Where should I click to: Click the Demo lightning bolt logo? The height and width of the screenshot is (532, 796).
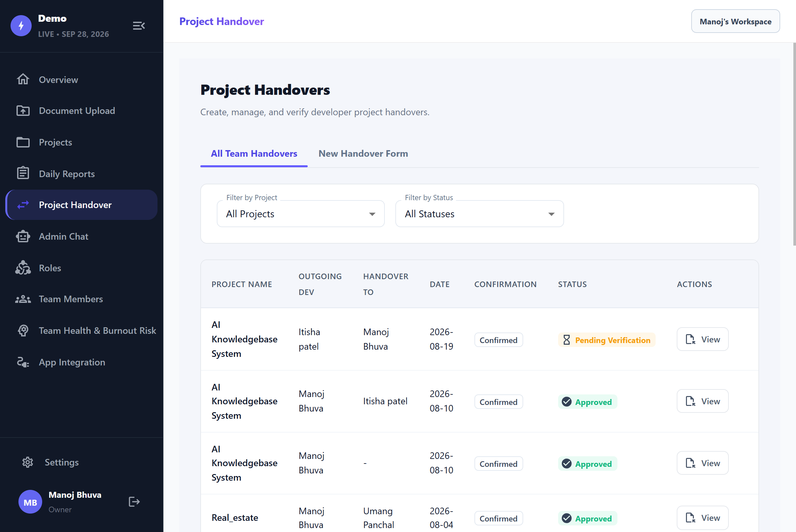(x=21, y=26)
